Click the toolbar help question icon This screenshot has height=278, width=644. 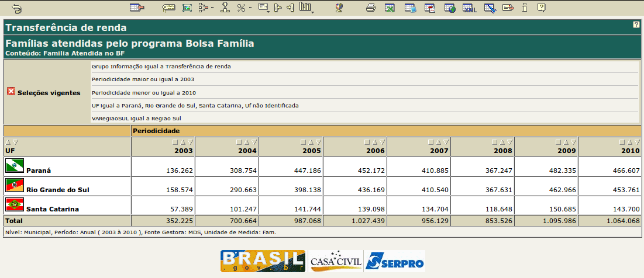(542, 8)
